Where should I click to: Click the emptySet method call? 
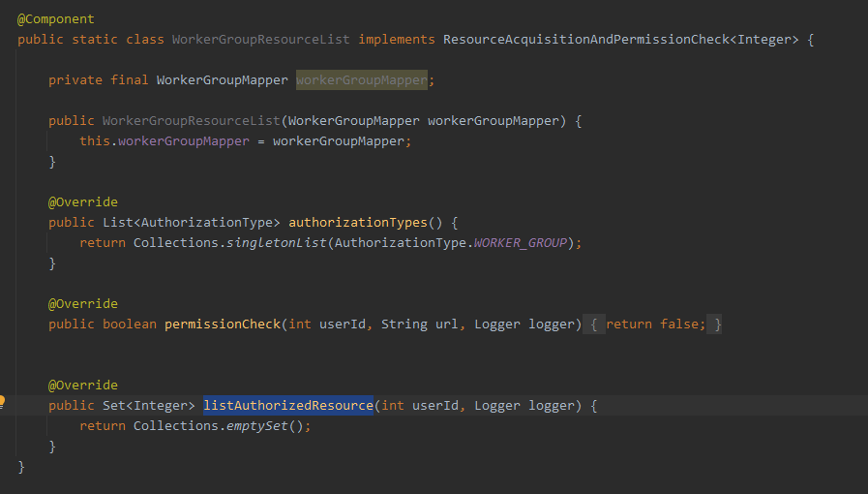point(256,426)
